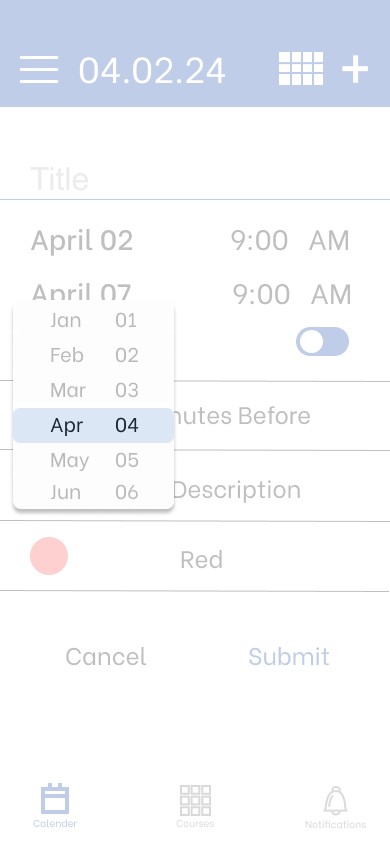Click the Cancel button
This screenshot has height=844, width=390.
coord(106,657)
